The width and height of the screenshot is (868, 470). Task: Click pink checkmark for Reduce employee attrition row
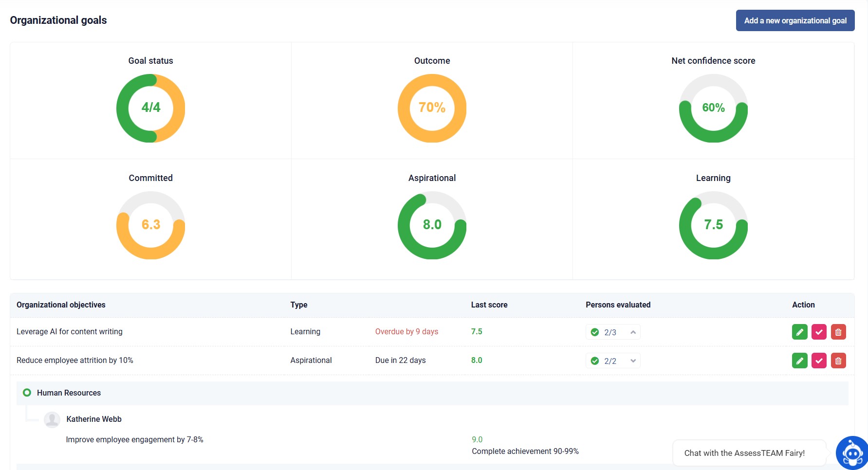pos(819,361)
